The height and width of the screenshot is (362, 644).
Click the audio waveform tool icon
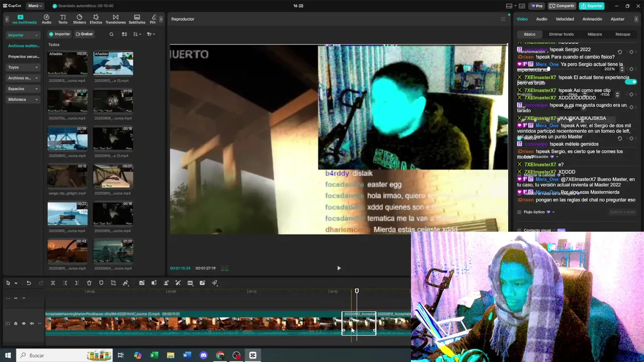coord(215,283)
